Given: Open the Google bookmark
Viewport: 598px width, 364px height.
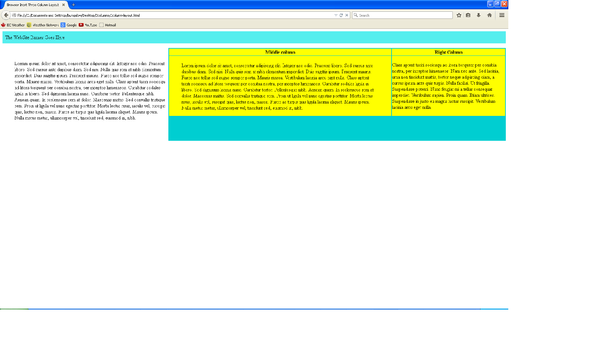Looking at the screenshot, I should (x=69, y=25).
